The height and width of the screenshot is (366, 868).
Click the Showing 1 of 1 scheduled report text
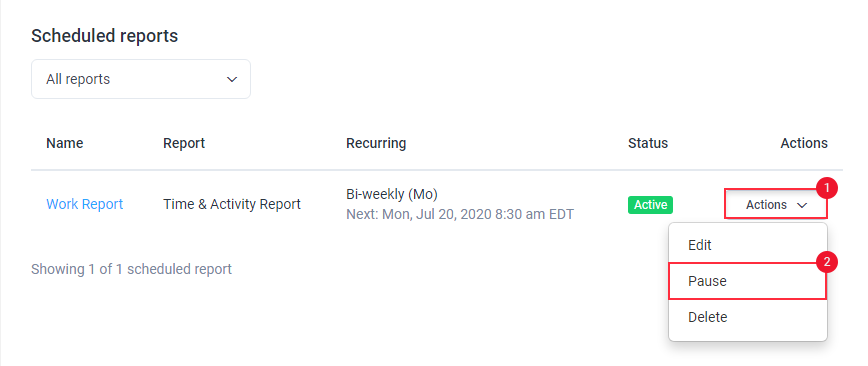point(131,270)
